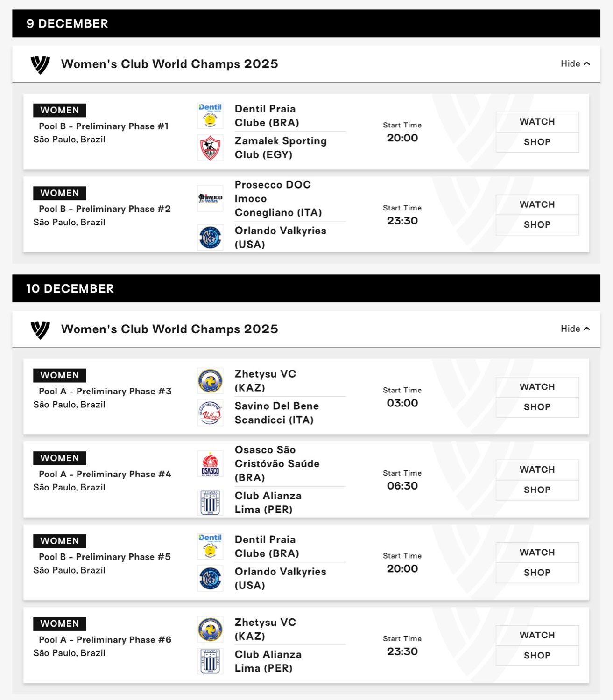The image size is (613, 700).
Task: Click Osasco São Cristóvão Saúde logo
Action: [x=210, y=463]
